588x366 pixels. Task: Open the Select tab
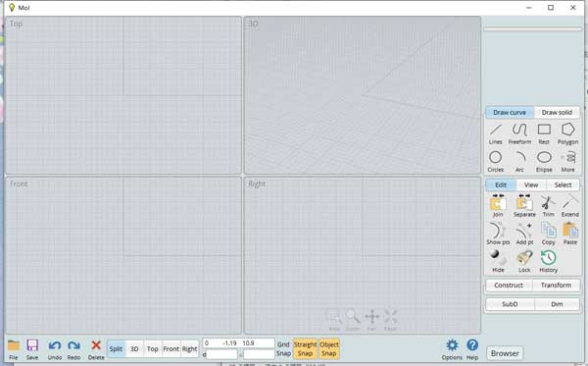pos(563,184)
